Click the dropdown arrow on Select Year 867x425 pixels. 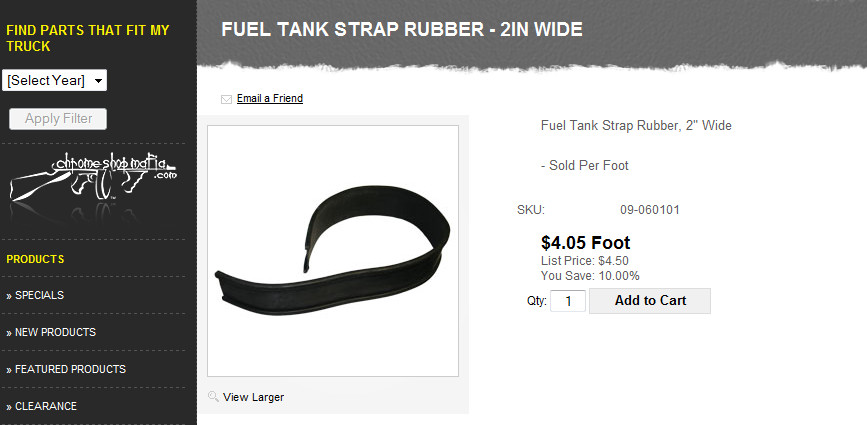(x=98, y=81)
